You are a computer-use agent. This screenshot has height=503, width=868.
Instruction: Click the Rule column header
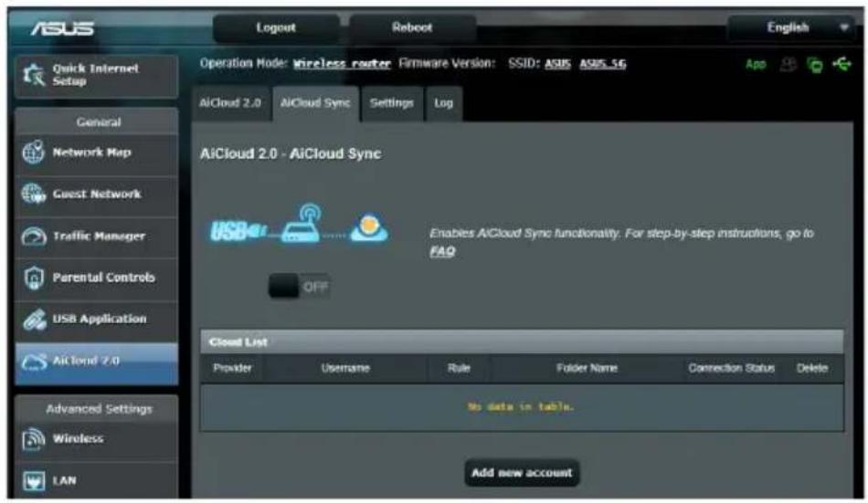point(459,368)
